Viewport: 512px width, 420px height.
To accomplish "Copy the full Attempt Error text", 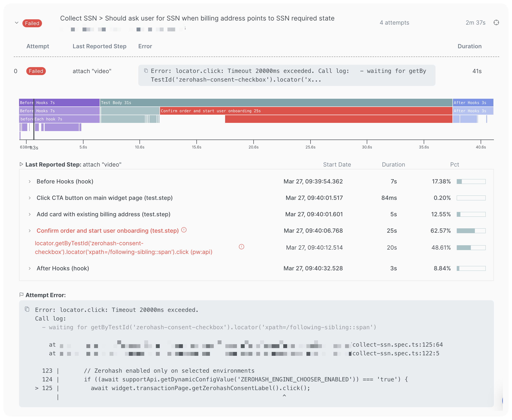I will pyautogui.click(x=27, y=309).
